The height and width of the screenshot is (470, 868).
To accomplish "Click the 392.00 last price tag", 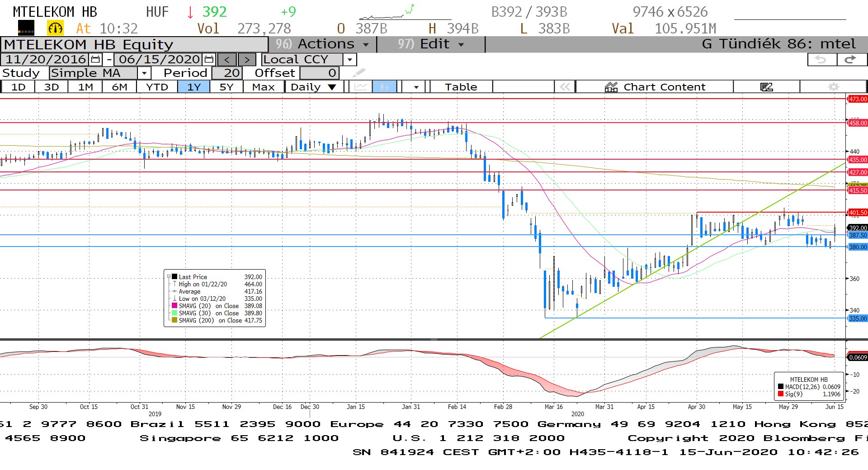I will pos(858,228).
